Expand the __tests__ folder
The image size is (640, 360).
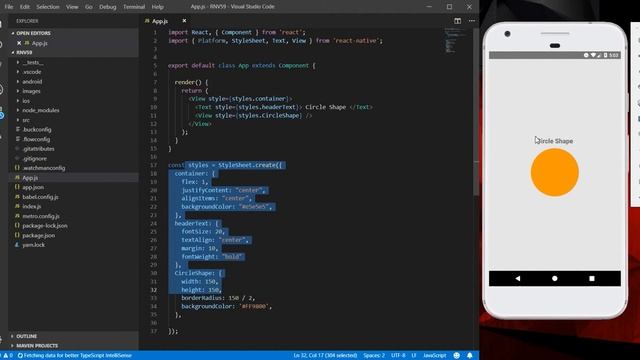click(33, 62)
